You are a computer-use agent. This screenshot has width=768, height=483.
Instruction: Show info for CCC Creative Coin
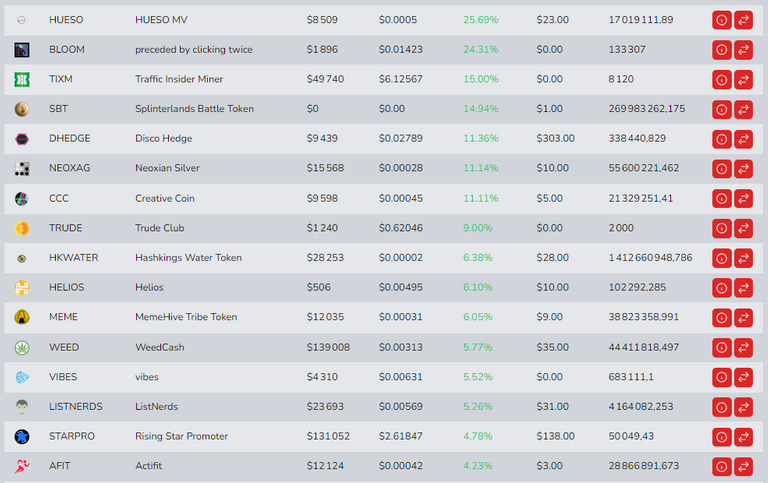721,198
